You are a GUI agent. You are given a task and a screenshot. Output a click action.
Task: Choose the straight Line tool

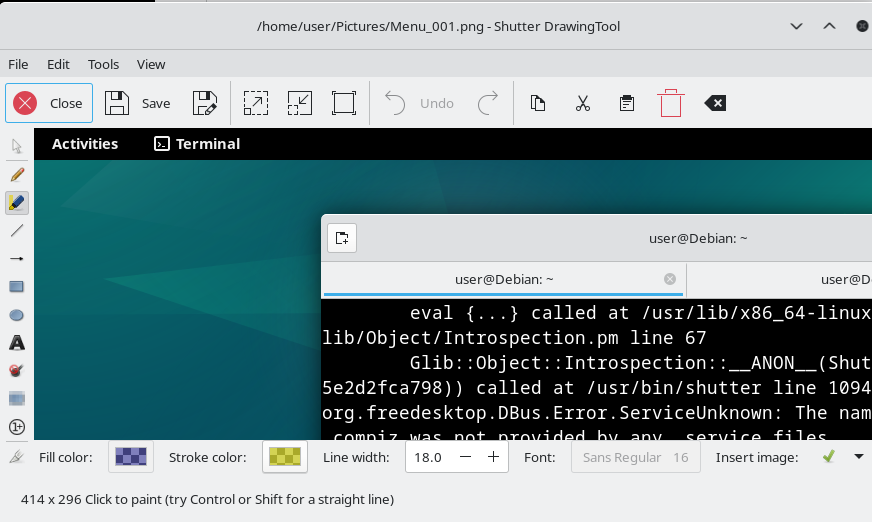tap(17, 230)
